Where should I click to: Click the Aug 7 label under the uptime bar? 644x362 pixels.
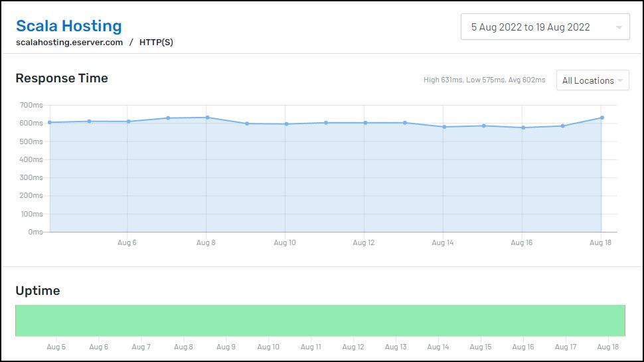141,347
